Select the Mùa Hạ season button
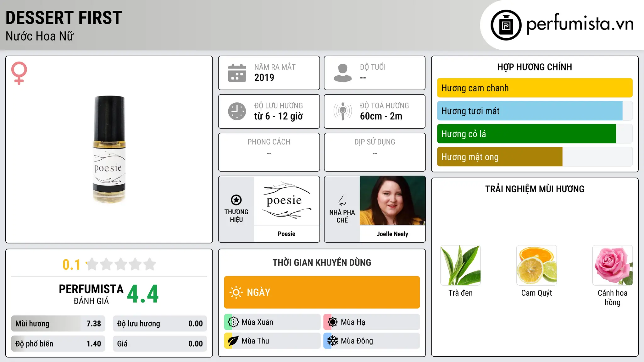 pos(371,322)
